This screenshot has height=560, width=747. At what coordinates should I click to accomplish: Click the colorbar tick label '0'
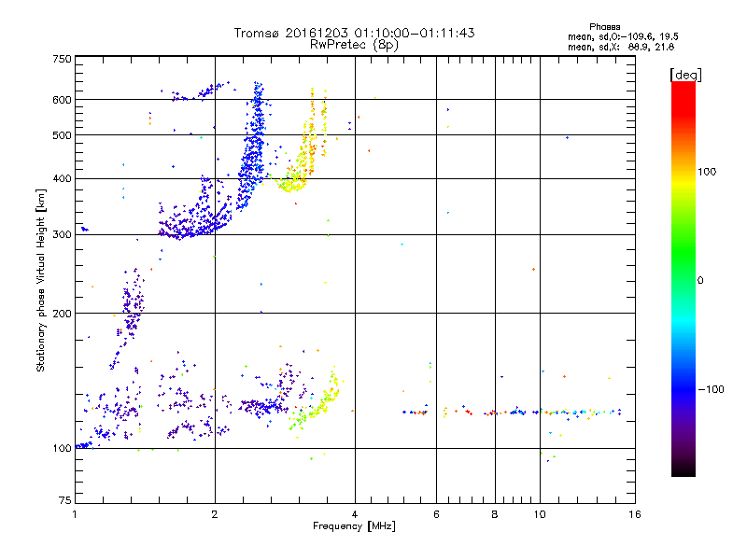(x=700, y=281)
